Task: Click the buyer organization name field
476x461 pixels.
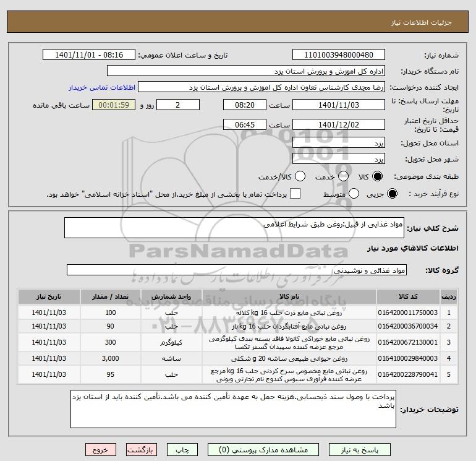Action: click(246, 71)
